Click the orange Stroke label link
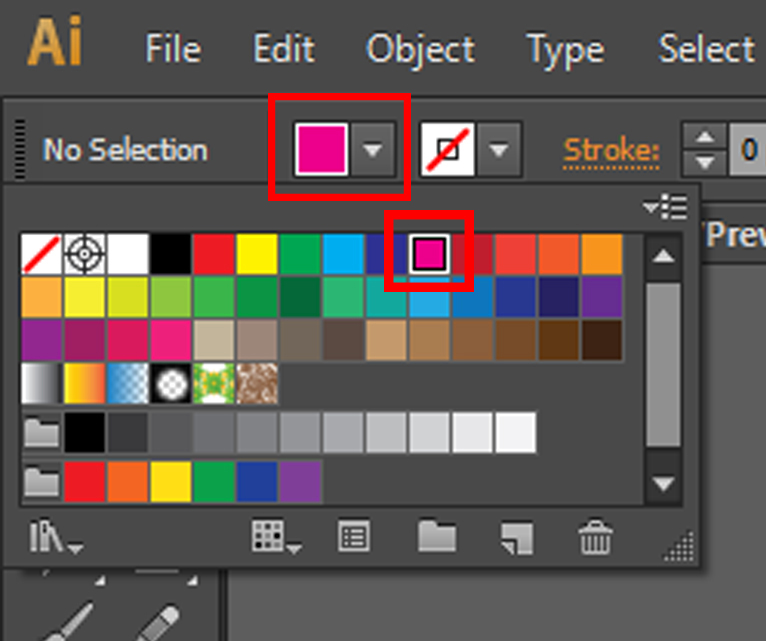The image size is (766, 641). click(612, 150)
